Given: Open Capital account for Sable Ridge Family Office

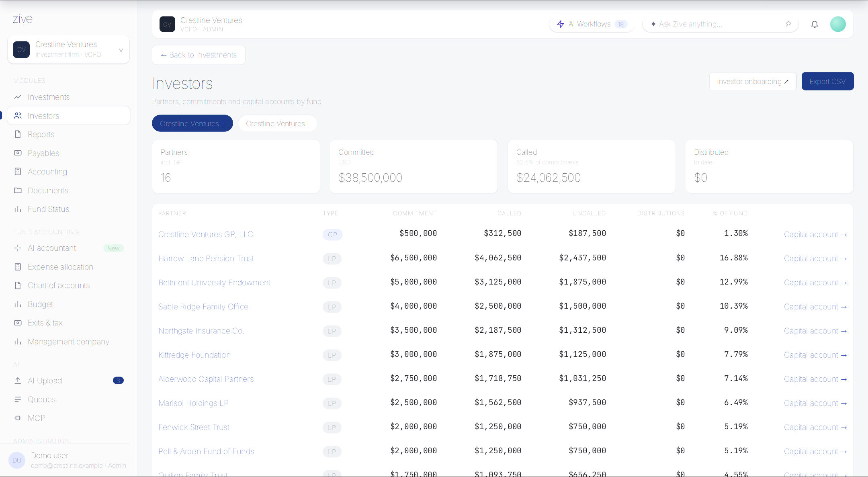Looking at the screenshot, I should click(815, 307).
